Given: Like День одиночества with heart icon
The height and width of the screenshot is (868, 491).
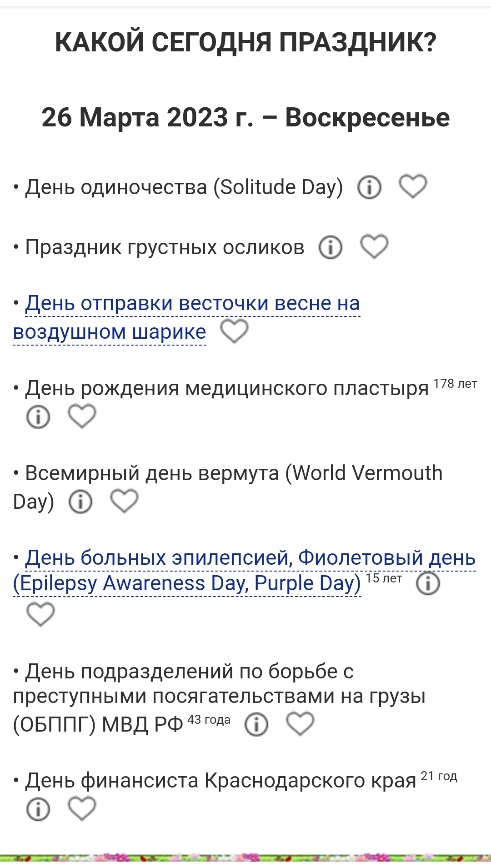Looking at the screenshot, I should (x=413, y=186).
